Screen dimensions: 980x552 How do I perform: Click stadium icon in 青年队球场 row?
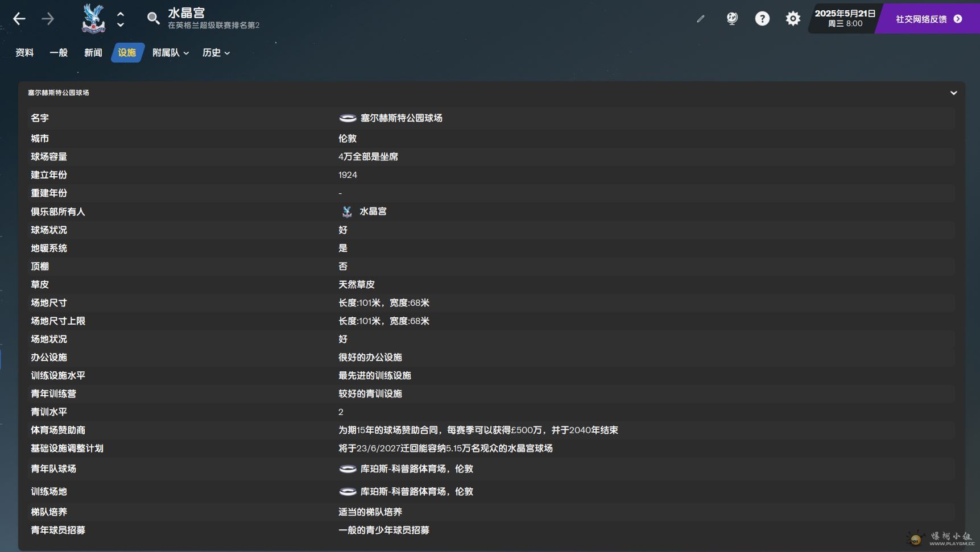pos(348,468)
